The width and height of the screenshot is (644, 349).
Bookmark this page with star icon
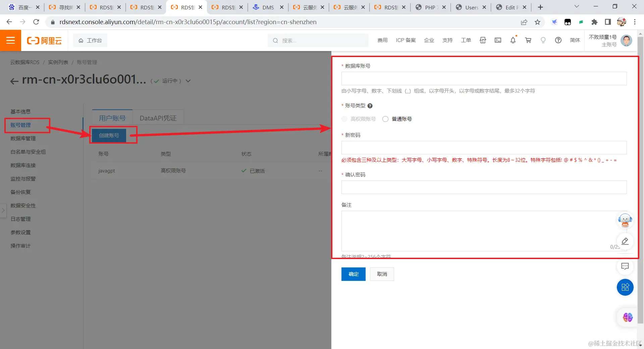coord(538,22)
